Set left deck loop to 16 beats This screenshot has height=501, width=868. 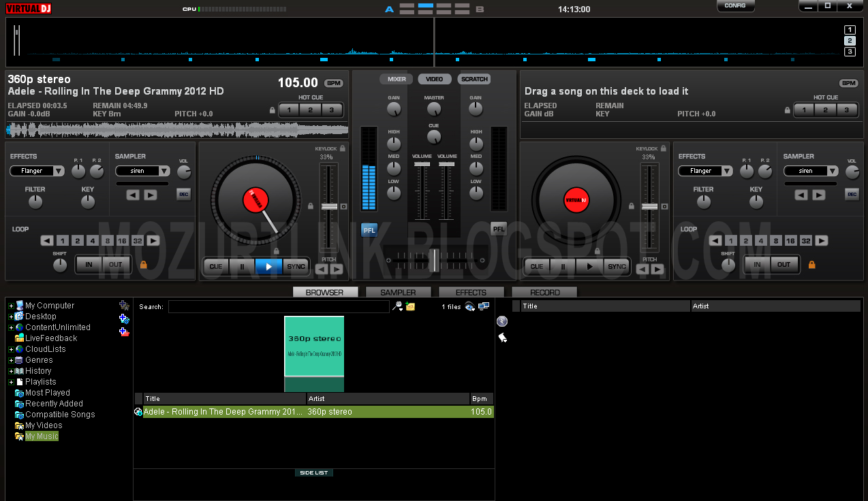[x=122, y=240]
